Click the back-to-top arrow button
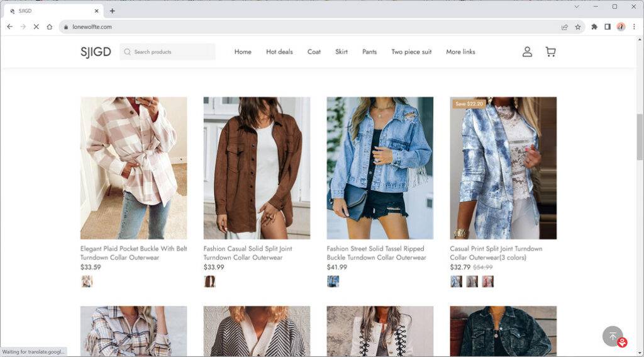Image resolution: width=644 pixels, height=357 pixels. click(x=613, y=336)
